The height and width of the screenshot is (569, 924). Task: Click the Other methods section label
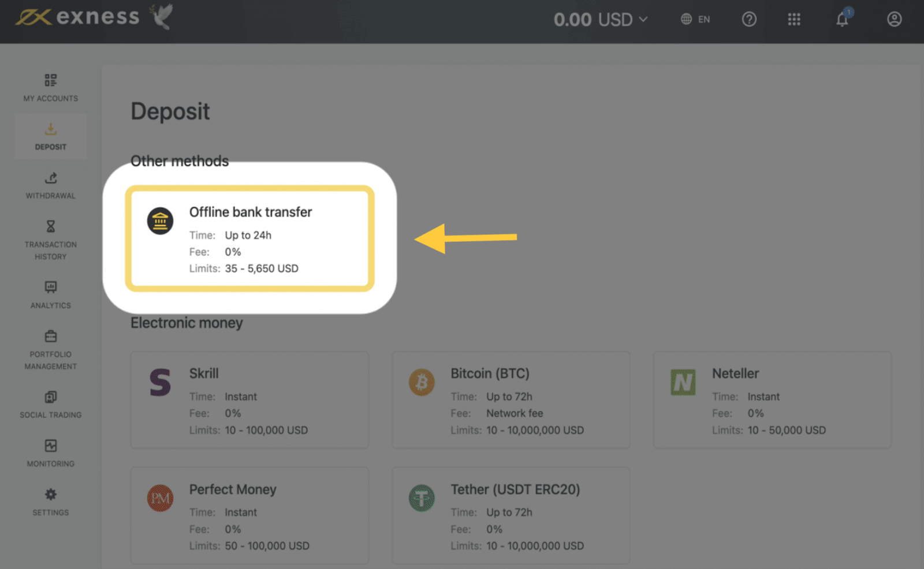180,161
